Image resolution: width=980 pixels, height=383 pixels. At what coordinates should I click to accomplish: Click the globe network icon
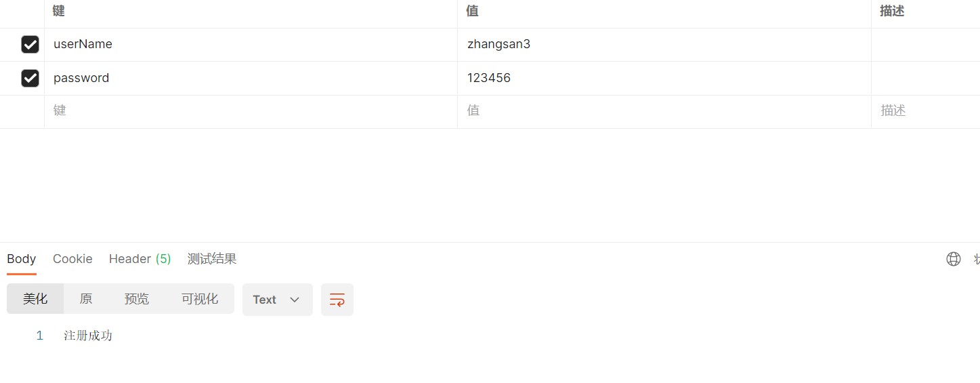954,259
